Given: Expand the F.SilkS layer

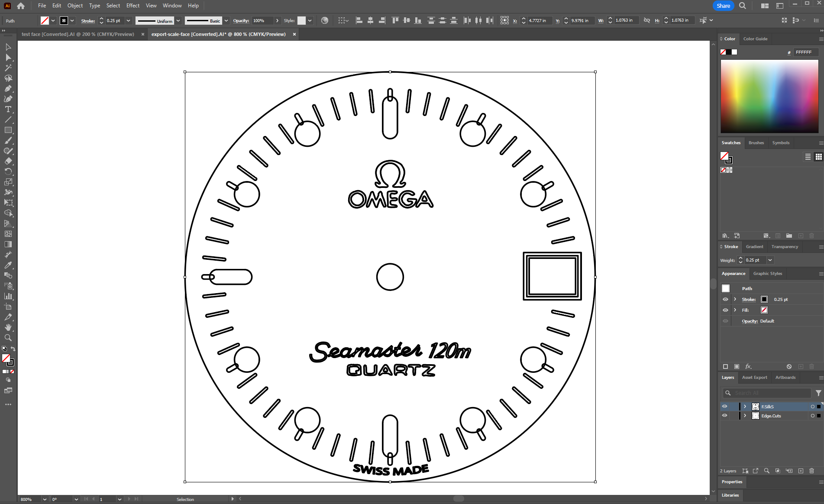Looking at the screenshot, I should click(745, 407).
